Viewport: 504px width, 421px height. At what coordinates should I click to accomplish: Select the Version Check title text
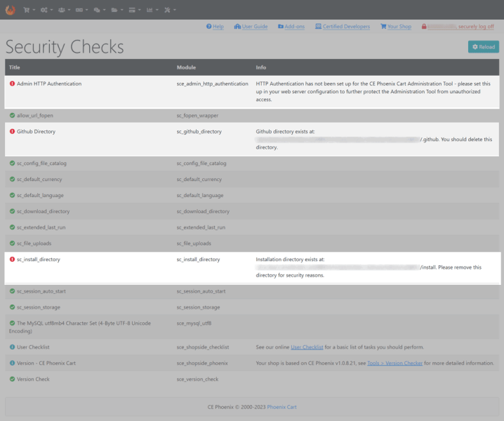coord(33,379)
